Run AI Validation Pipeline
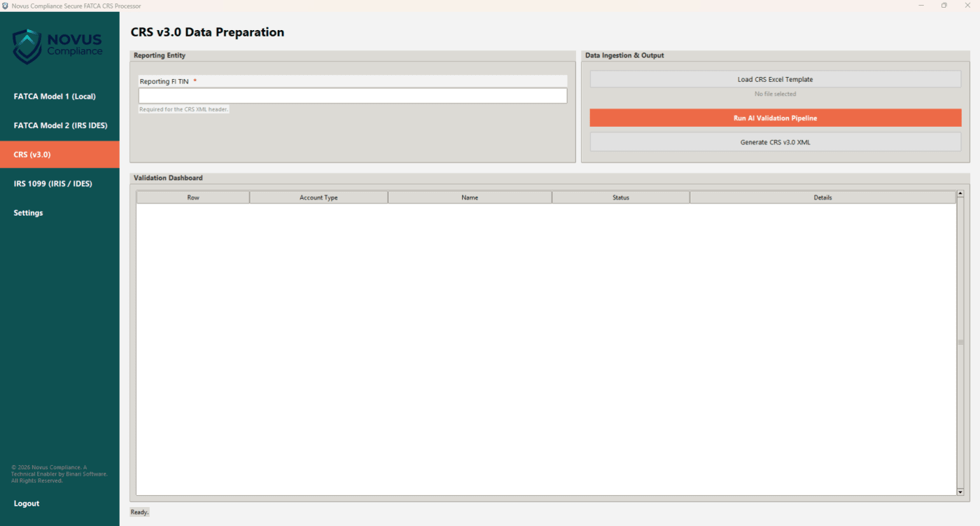The width and height of the screenshot is (980, 526). (x=775, y=118)
